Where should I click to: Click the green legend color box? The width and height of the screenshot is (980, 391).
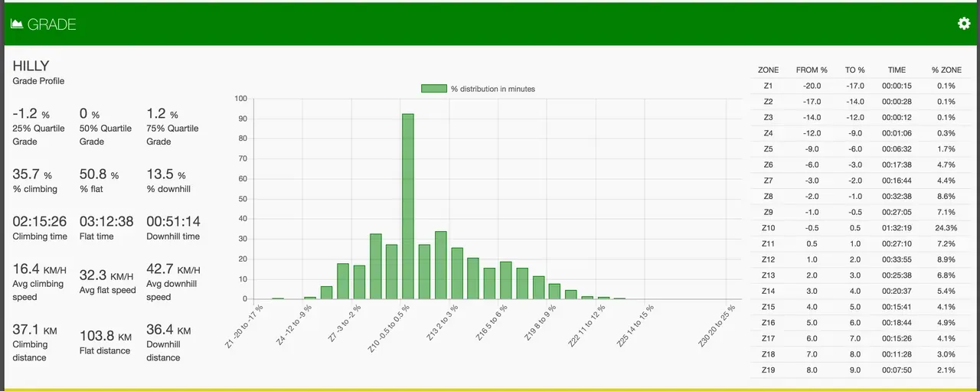(x=433, y=89)
